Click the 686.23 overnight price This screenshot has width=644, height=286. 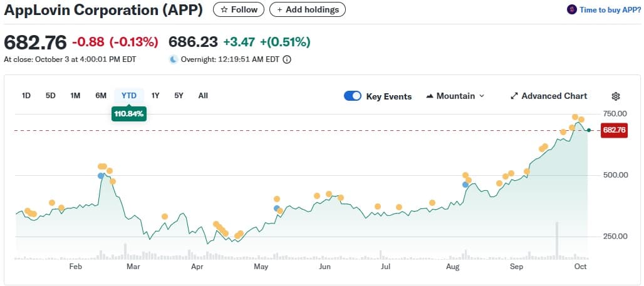194,43
